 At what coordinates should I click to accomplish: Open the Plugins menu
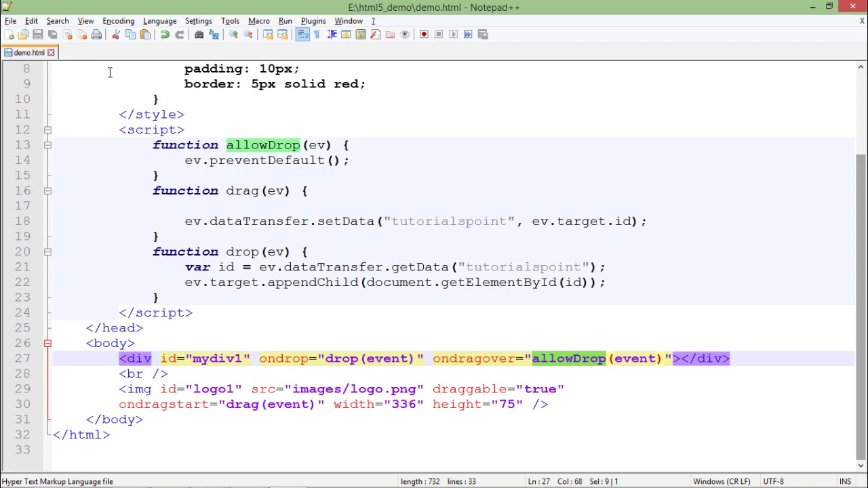(x=313, y=21)
